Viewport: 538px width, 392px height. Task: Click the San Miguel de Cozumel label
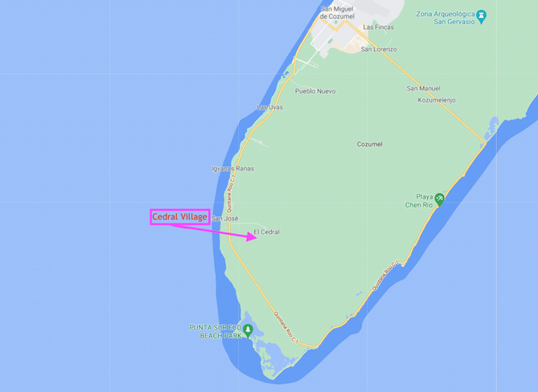pos(337,13)
